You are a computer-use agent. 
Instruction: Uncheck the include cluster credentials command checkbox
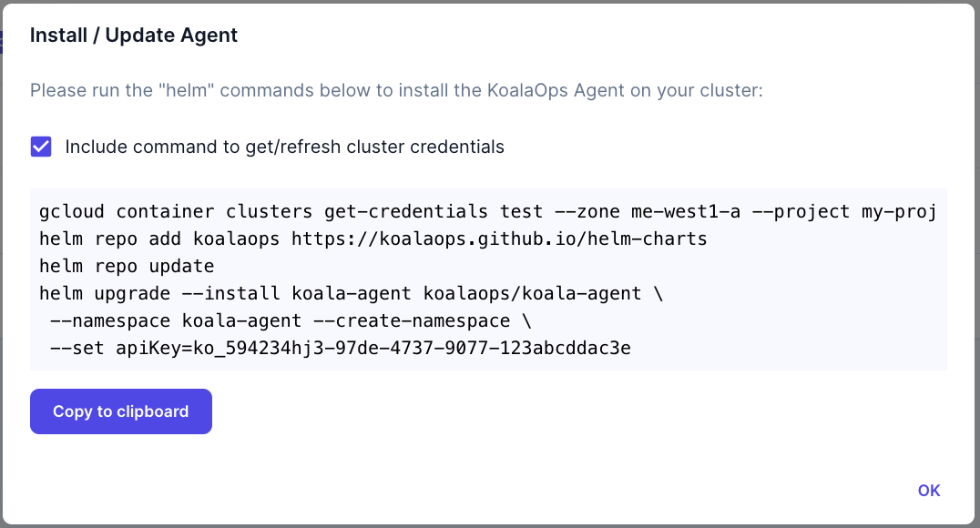(41, 147)
